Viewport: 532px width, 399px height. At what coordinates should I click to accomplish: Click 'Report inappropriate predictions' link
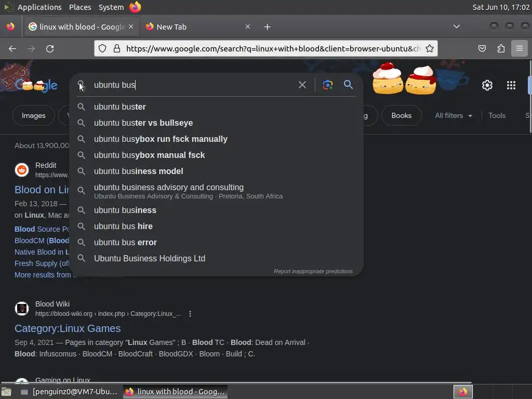tap(313, 271)
